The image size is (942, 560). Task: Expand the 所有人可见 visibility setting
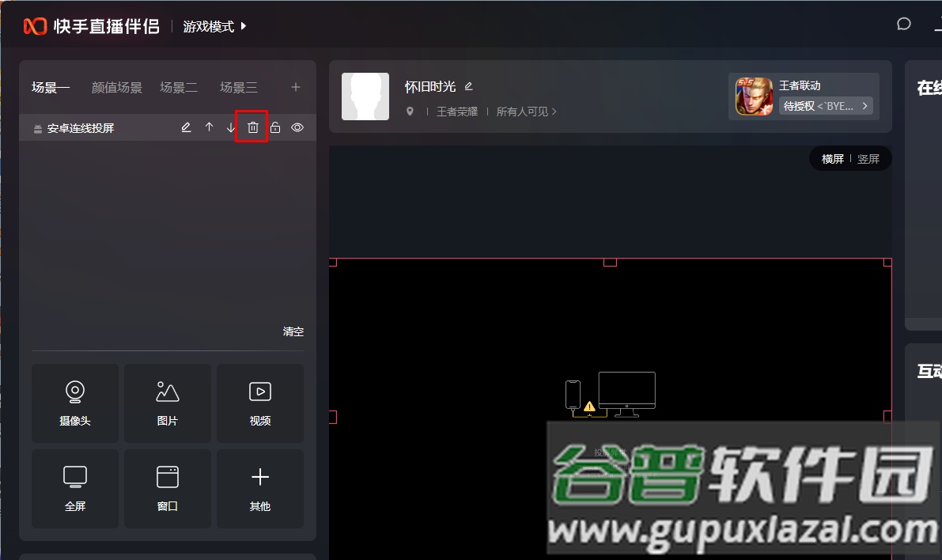coord(527,112)
